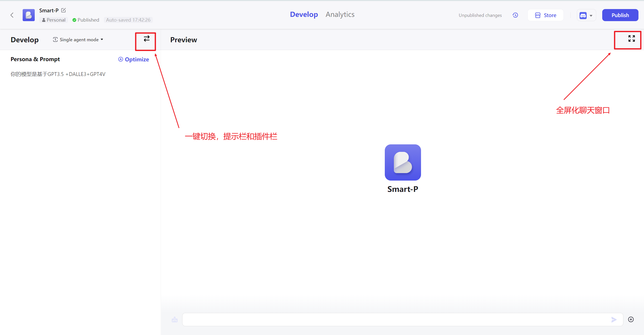The width and height of the screenshot is (644, 335).
Task: Switch to the Analytics tab
Action: point(340,15)
